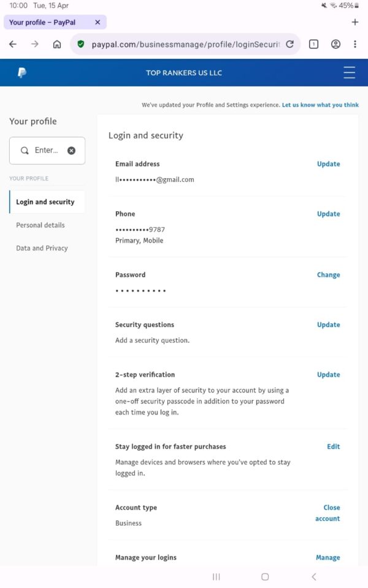
Task: Go to browser home page
Action: (57, 44)
